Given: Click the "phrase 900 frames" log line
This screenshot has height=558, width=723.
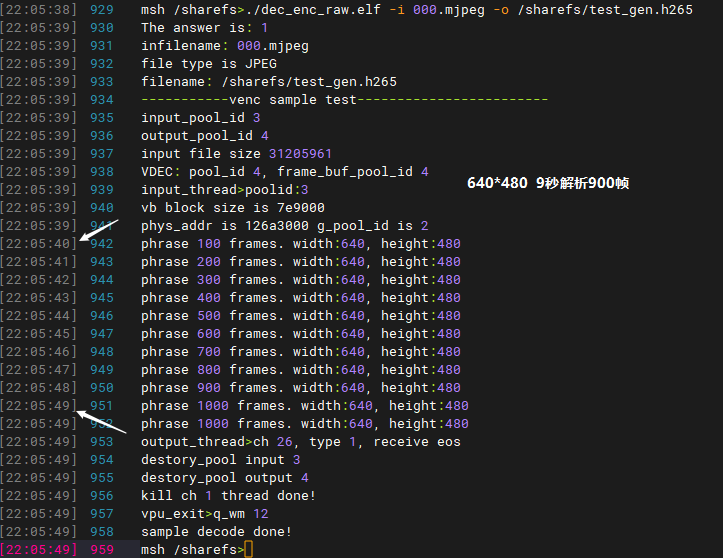Looking at the screenshot, I should (x=300, y=387).
